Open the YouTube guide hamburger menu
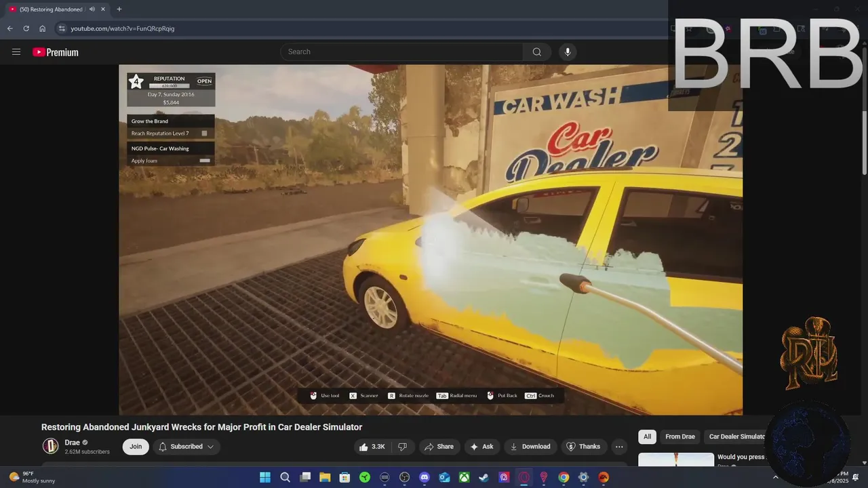Viewport: 868px width, 488px height. 16,52
